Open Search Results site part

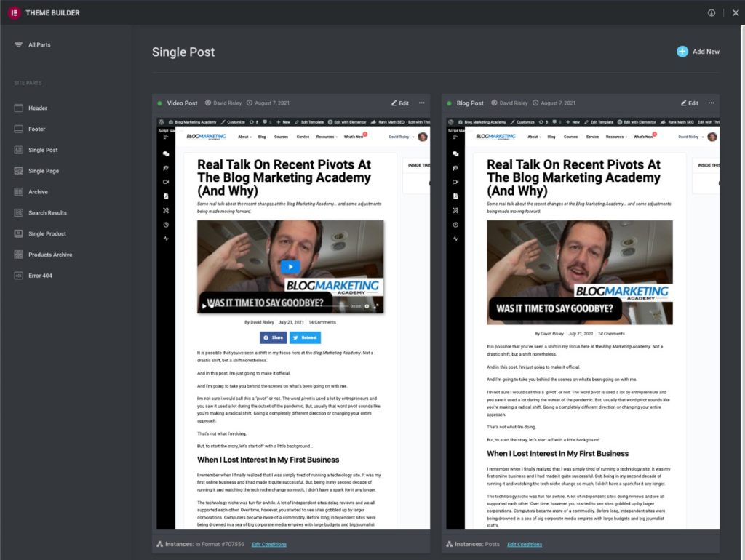pyautogui.click(x=47, y=212)
